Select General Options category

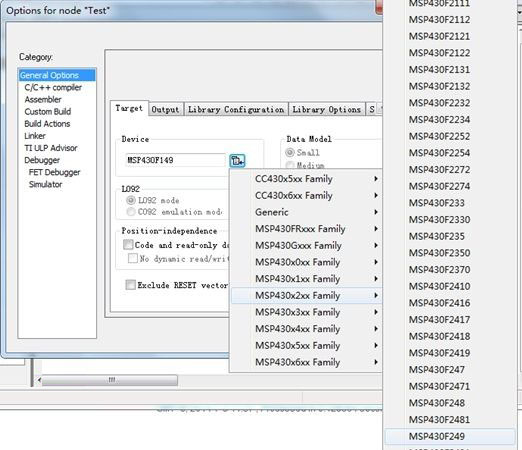pyautogui.click(x=57, y=75)
